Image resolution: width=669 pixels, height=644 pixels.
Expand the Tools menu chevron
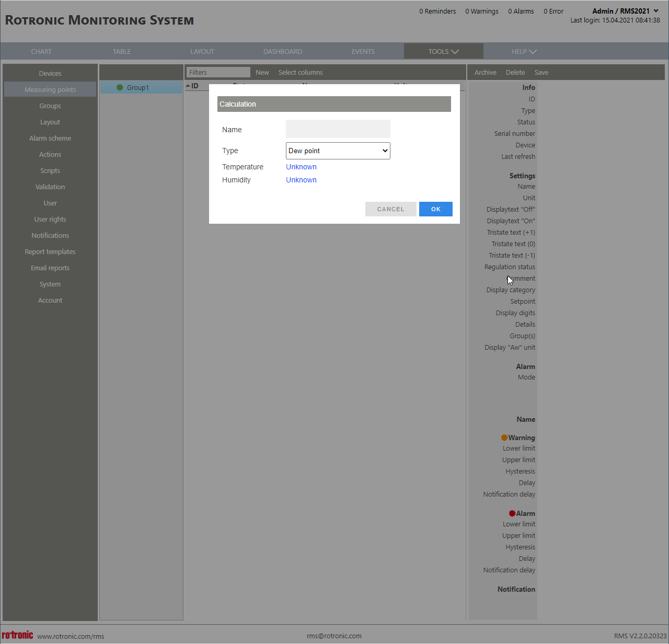click(455, 51)
